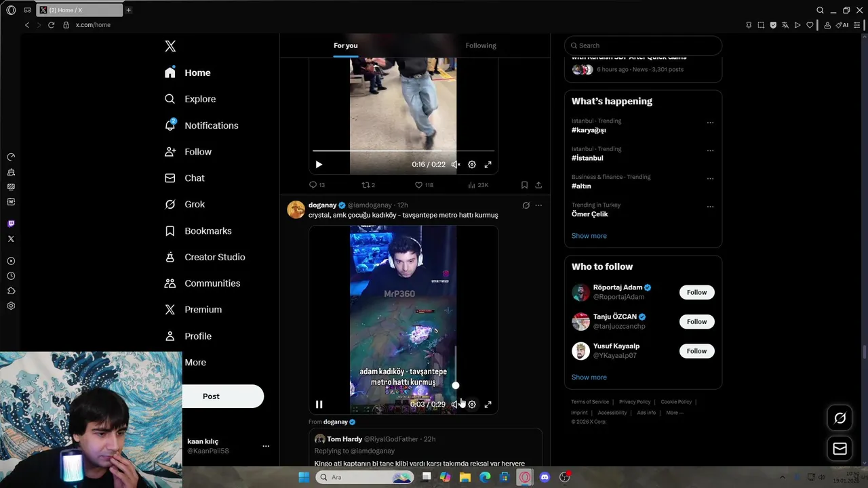Pause the doganay video

319,405
